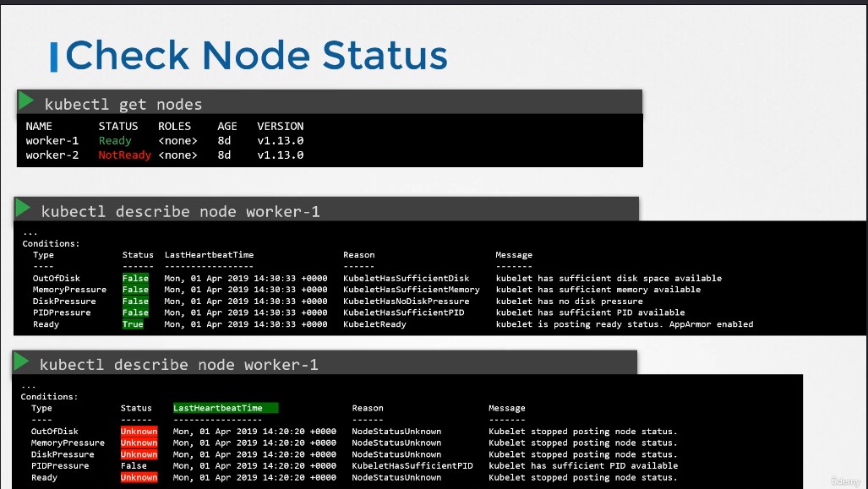
Task: Click the AGE column header
Action: click(x=227, y=126)
